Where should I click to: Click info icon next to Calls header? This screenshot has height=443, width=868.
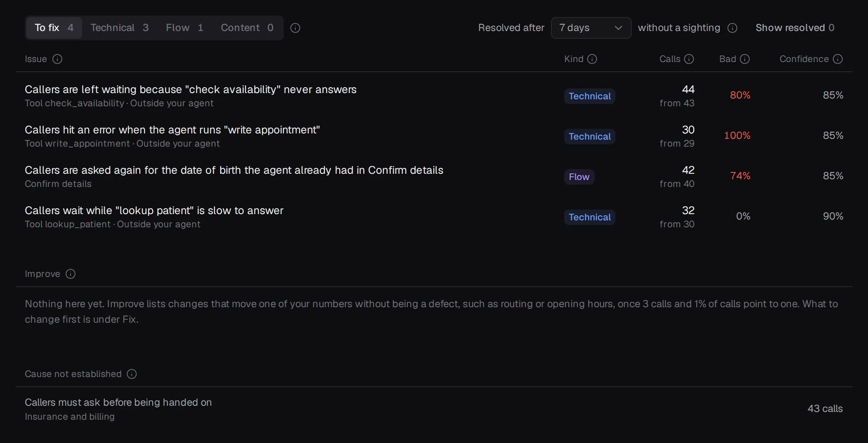pyautogui.click(x=689, y=59)
